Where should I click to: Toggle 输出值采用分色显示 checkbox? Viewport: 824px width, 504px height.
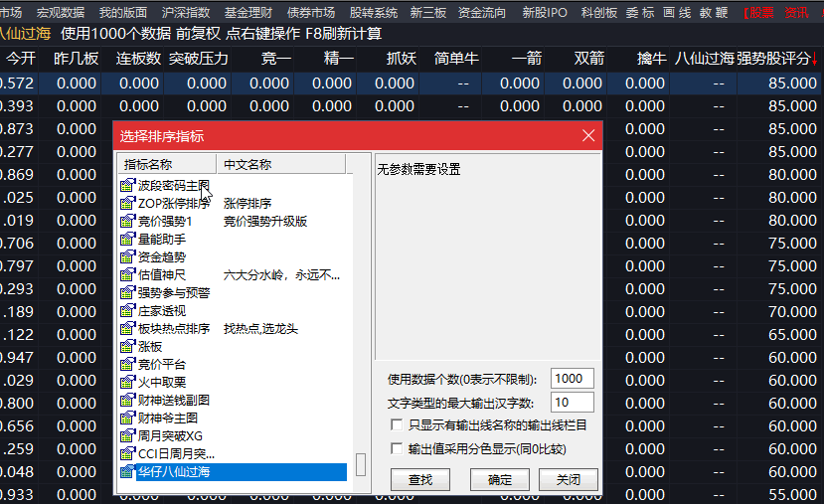tap(397, 448)
